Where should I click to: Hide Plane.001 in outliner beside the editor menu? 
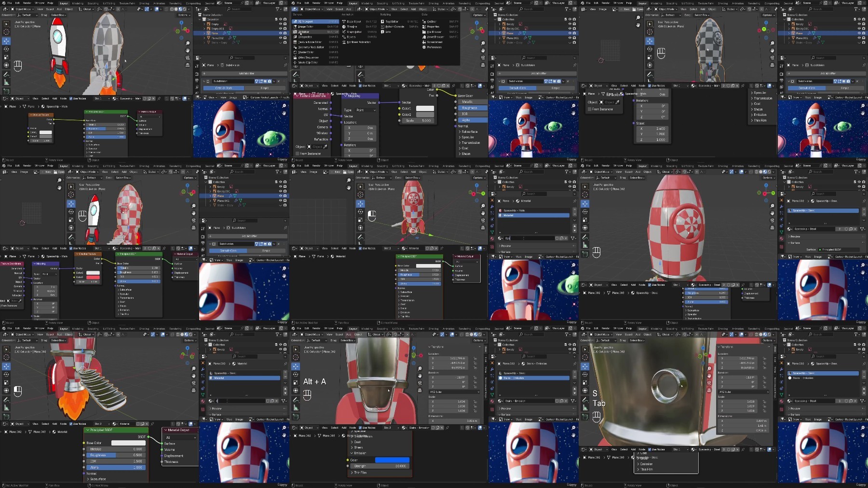tap(570, 38)
